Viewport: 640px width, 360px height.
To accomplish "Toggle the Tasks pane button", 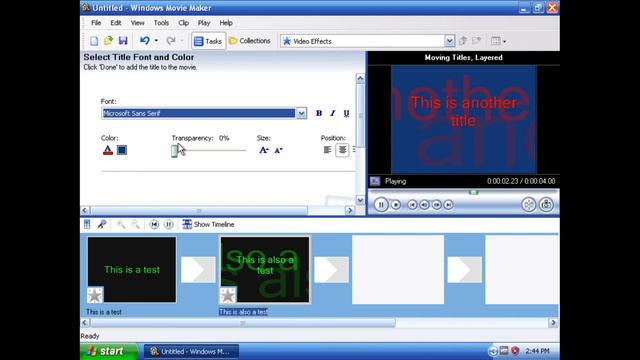I will click(x=208, y=41).
